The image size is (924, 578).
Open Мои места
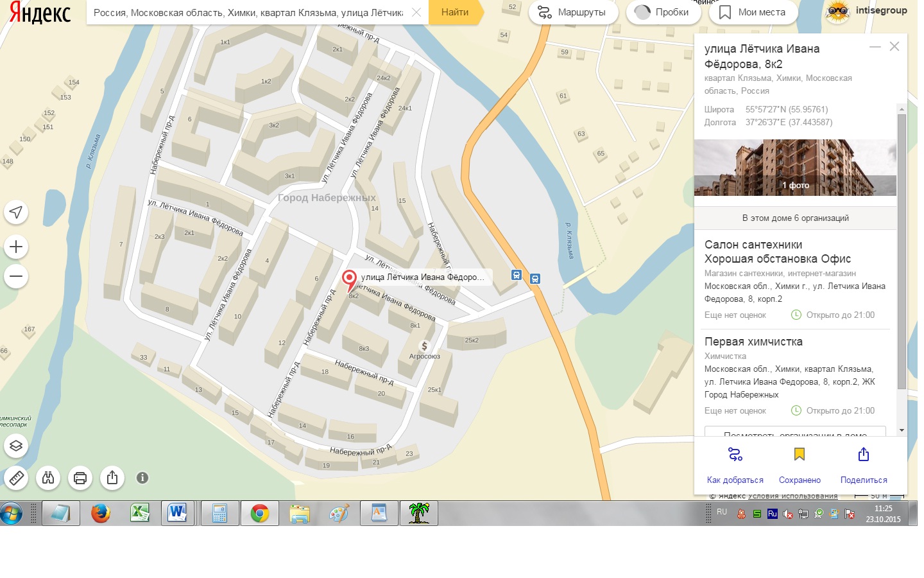click(753, 12)
